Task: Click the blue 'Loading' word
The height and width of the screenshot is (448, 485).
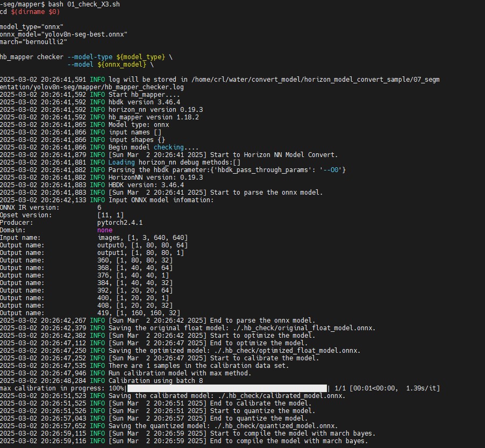Action: [x=122, y=162]
